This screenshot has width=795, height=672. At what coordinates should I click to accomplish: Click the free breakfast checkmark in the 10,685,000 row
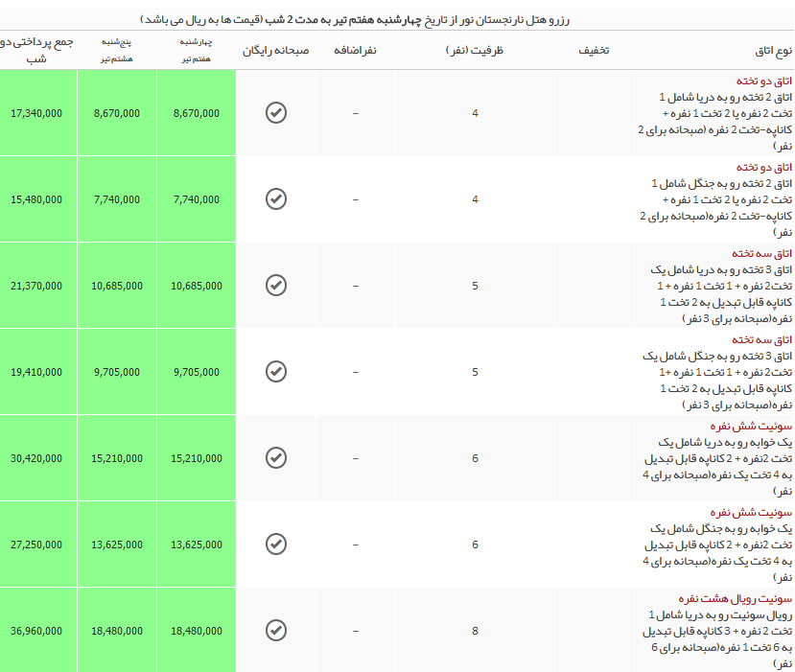(276, 285)
